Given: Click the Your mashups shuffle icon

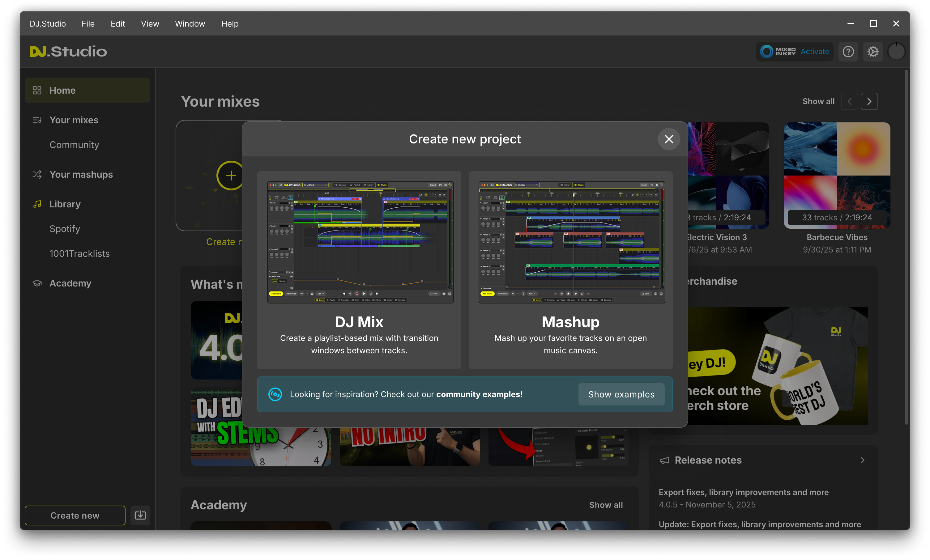Looking at the screenshot, I should coord(37,174).
